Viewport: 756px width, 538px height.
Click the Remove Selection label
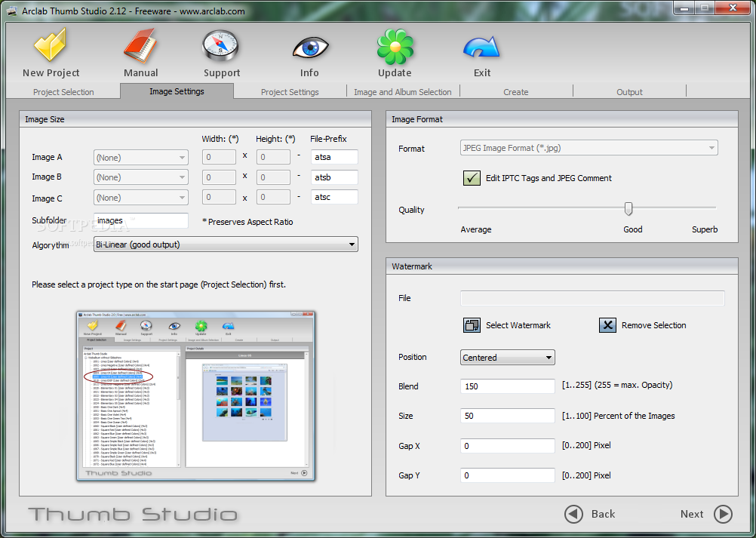pos(653,325)
